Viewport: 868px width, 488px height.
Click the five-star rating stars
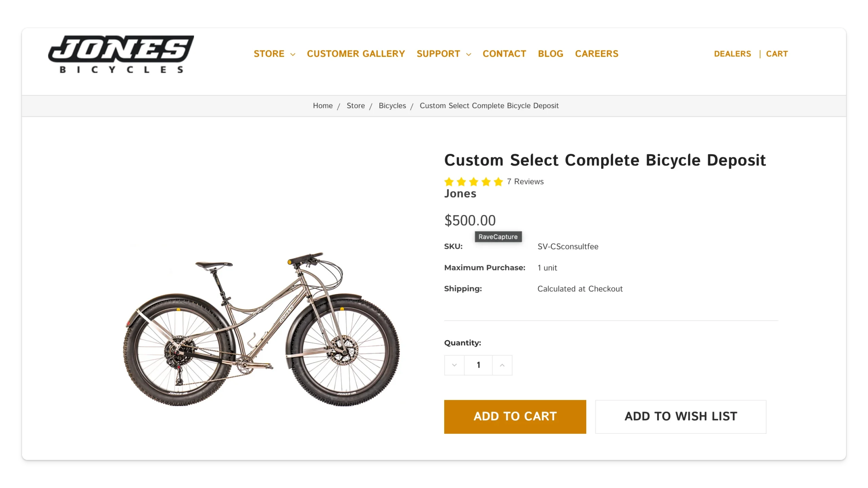tap(473, 182)
